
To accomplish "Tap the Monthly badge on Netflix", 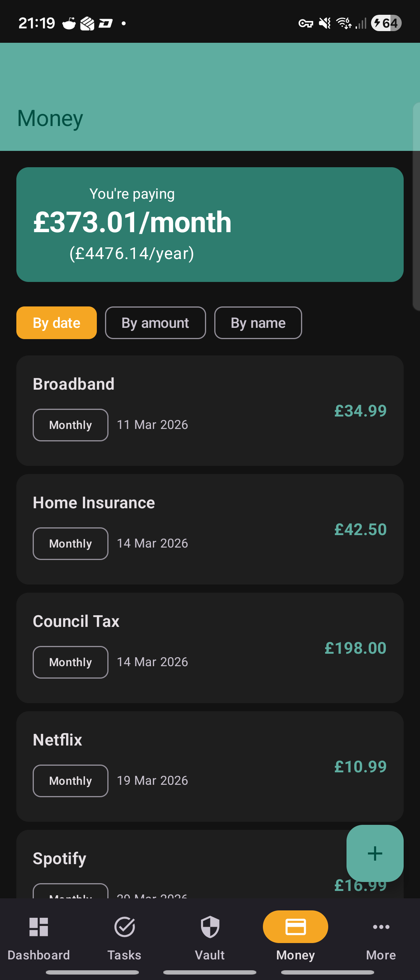I will point(70,780).
